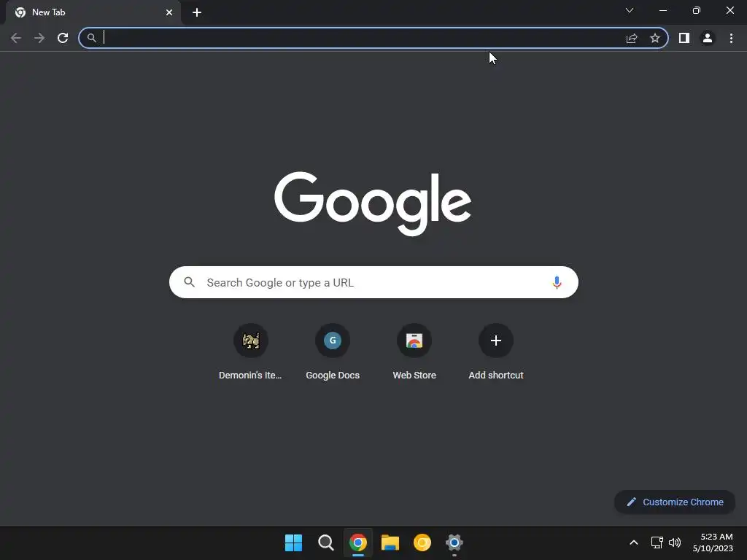
Task: Add a new shortcut
Action: click(496, 352)
